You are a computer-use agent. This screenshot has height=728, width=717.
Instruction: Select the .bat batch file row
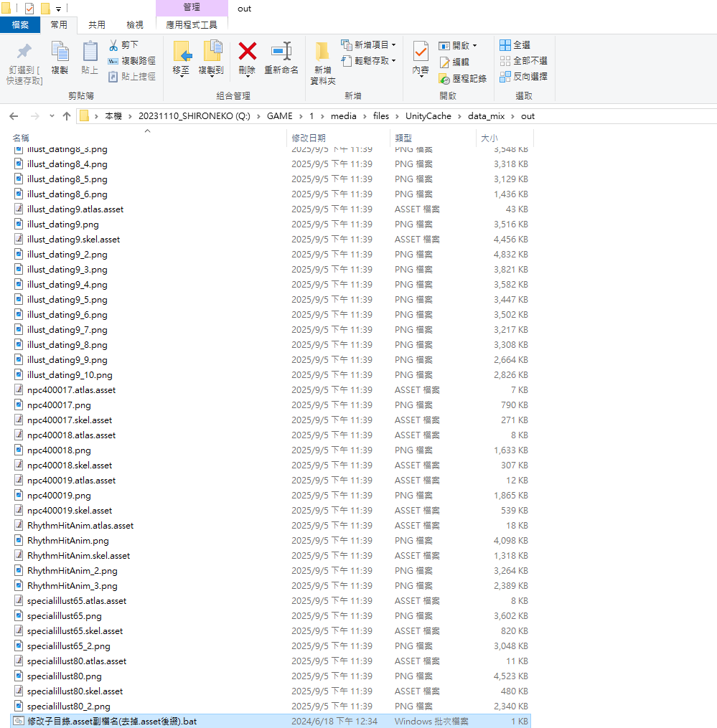pyautogui.click(x=270, y=721)
